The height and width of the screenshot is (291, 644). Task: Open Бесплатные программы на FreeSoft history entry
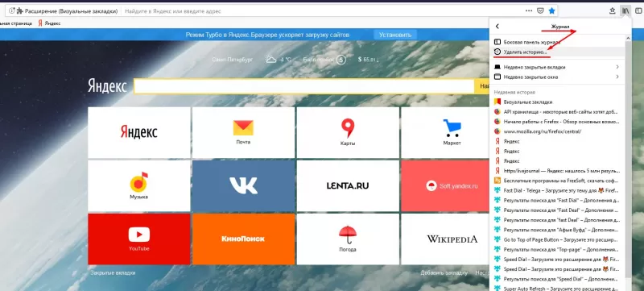[557, 180]
